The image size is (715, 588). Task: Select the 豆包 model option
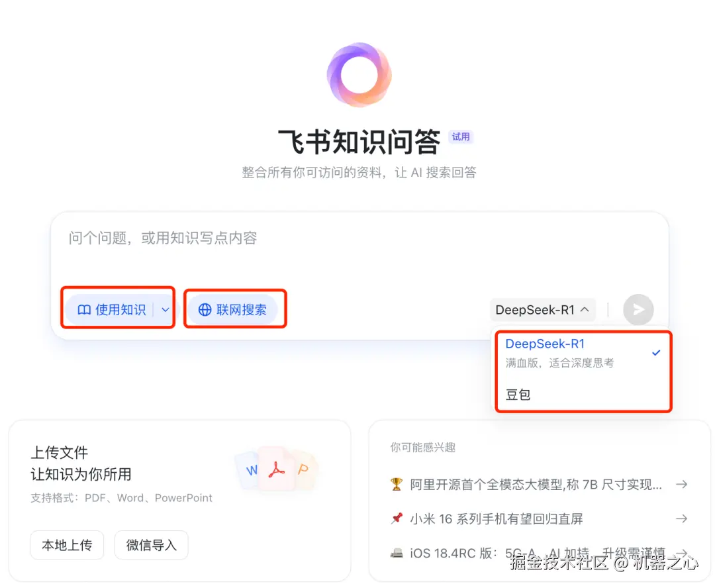(x=583, y=394)
